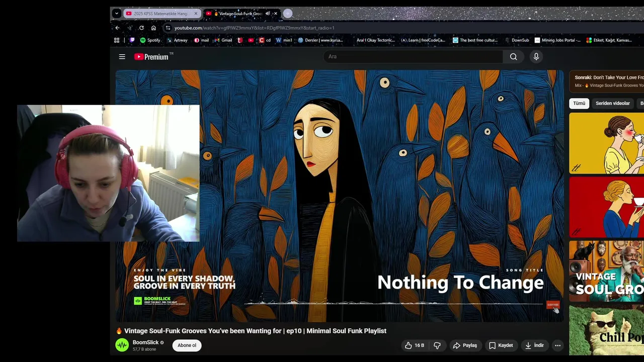Open 'The best free cultur' bookmark
Screen dimensions: 644x362
coord(475,40)
